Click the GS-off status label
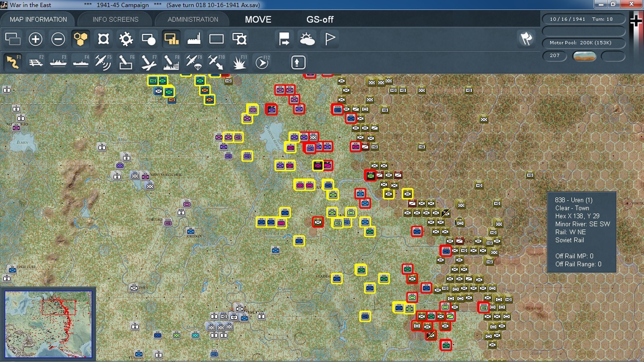 pyautogui.click(x=320, y=19)
